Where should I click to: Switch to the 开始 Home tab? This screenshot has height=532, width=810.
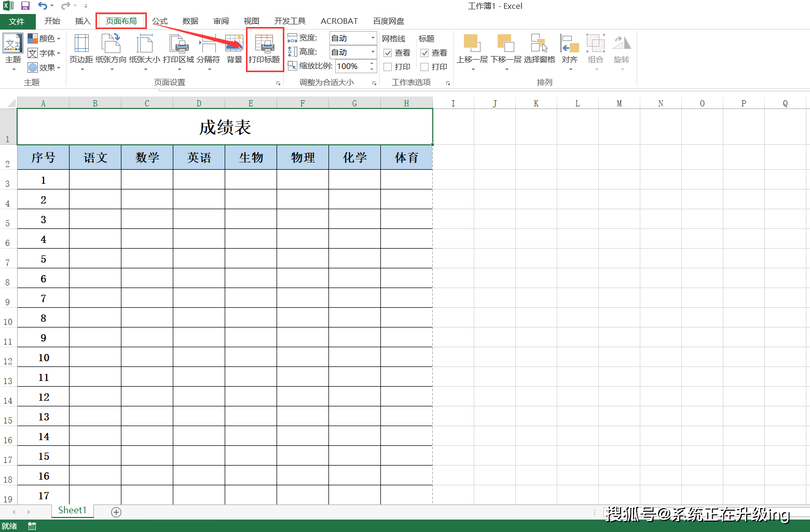[x=52, y=21]
